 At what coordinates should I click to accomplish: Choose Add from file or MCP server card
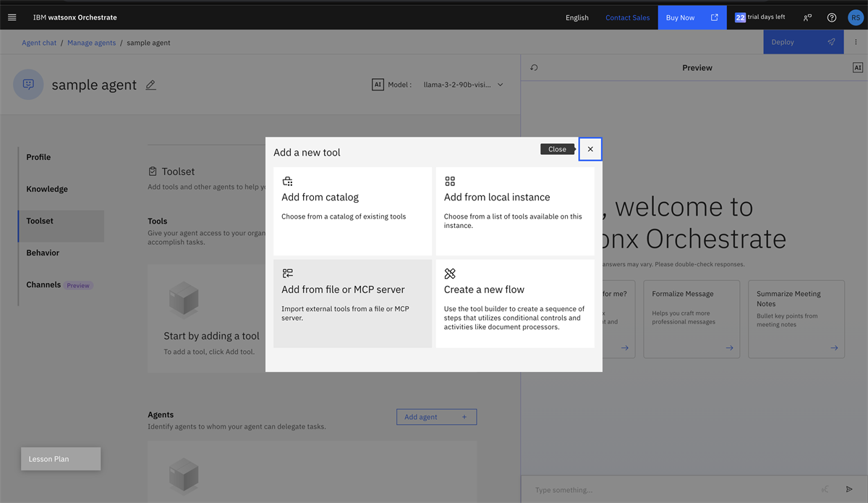tap(352, 304)
